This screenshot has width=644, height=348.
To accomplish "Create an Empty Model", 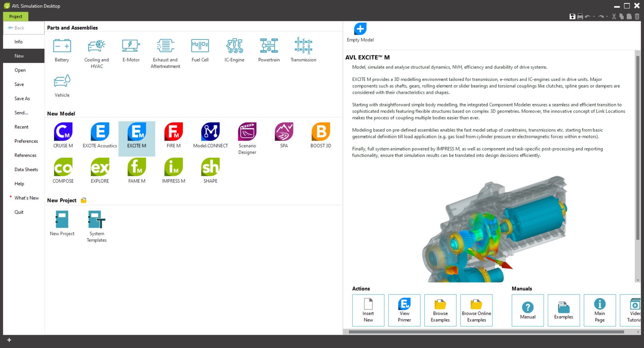I will tap(360, 33).
